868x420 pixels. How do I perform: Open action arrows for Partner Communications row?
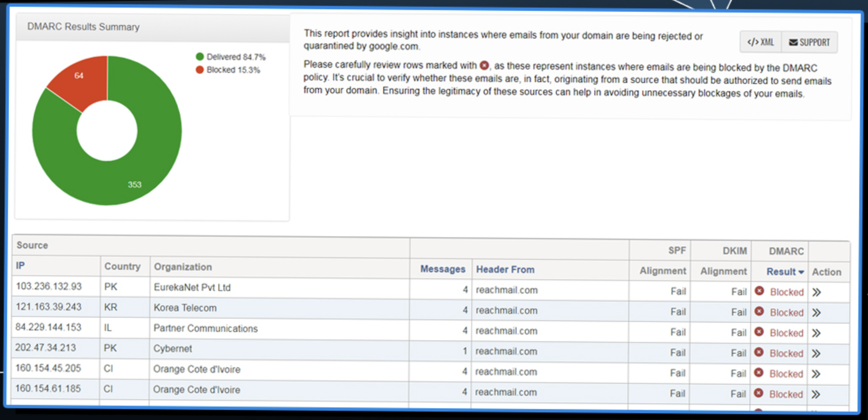[x=816, y=333]
